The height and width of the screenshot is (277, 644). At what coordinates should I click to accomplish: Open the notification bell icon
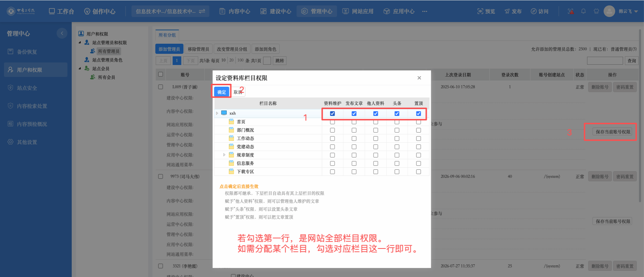coord(583,11)
